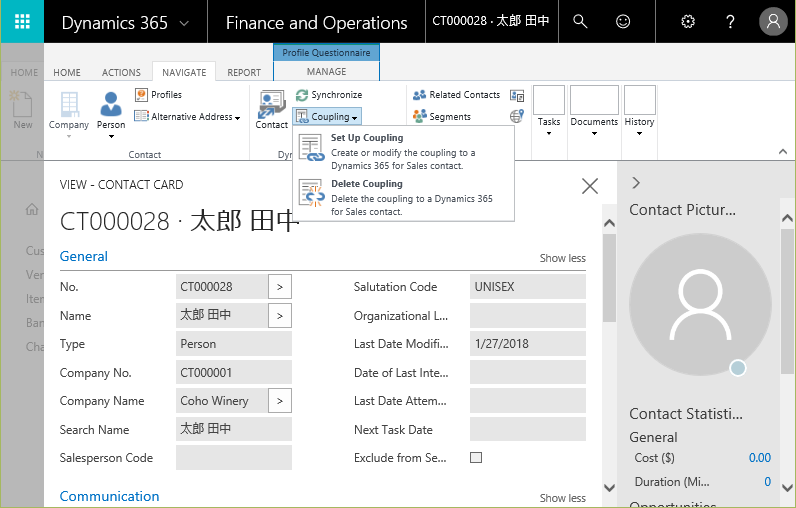Viewport: 796px width, 508px height.
Task: Switch to the HOME ribbon tab
Action: coord(67,73)
